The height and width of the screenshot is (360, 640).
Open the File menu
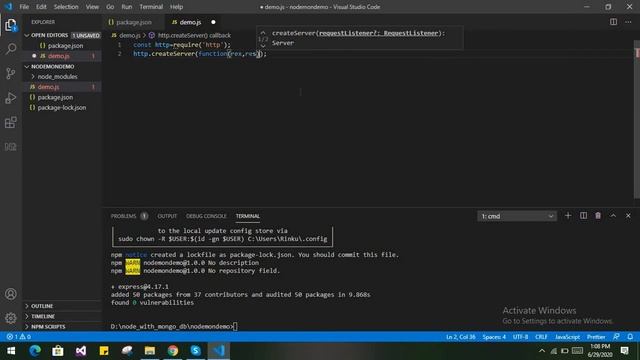pyautogui.click(x=24, y=7)
